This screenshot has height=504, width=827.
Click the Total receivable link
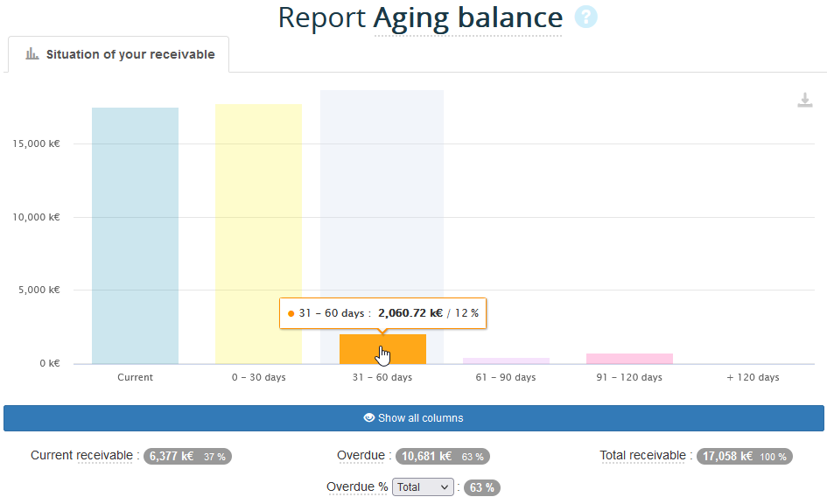642,455
